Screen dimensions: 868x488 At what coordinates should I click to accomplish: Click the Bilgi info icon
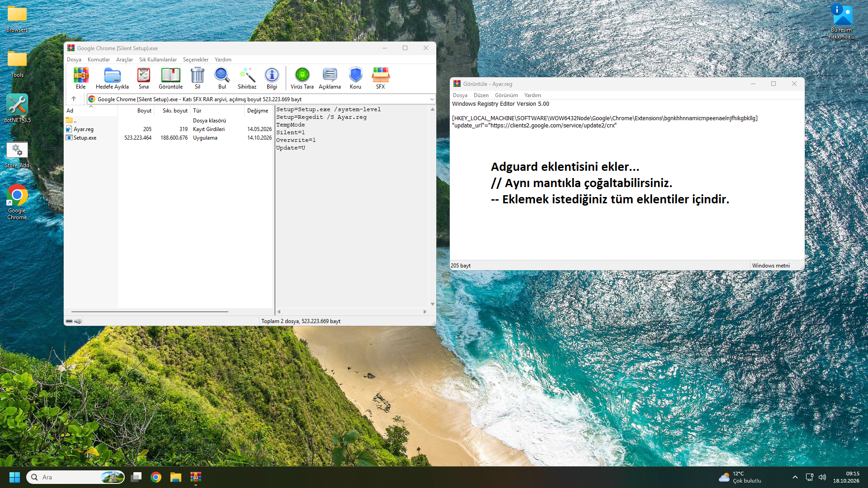[272, 78]
